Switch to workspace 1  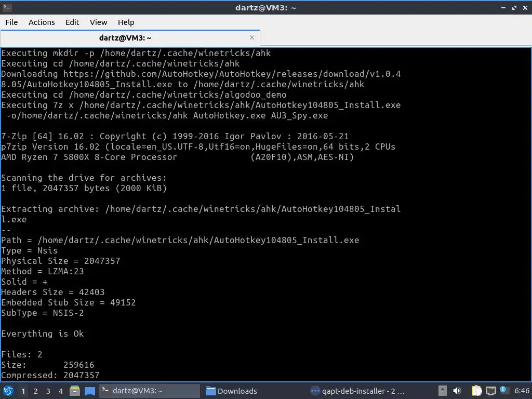click(23, 391)
